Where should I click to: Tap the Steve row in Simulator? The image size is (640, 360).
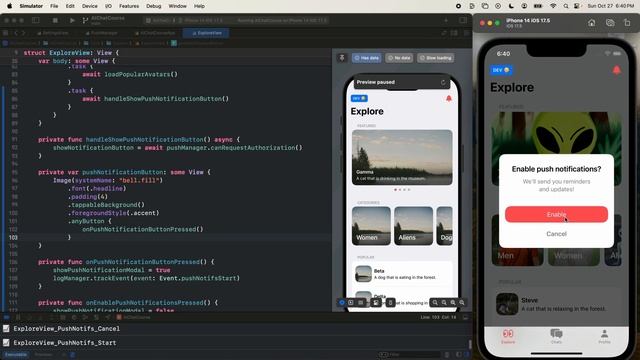tap(556, 304)
